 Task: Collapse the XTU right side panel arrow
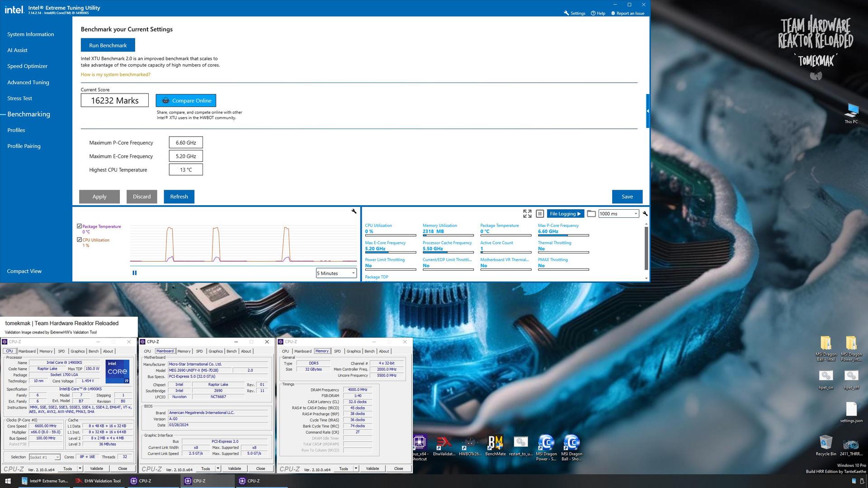tap(648, 111)
